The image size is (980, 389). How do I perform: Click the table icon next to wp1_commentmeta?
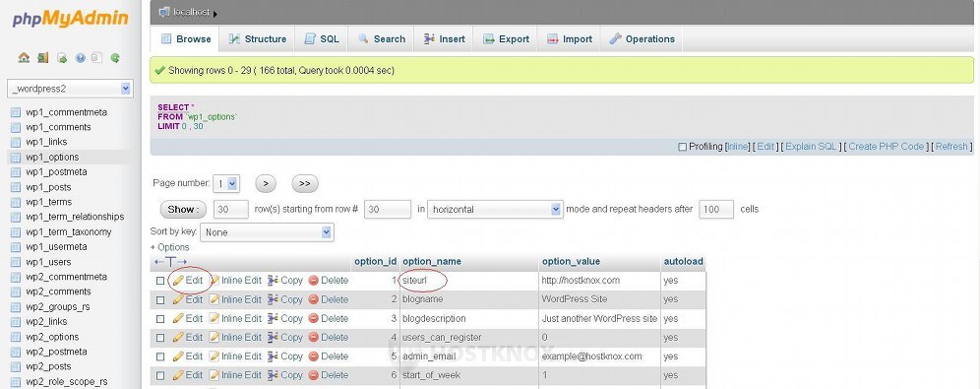[x=16, y=112]
